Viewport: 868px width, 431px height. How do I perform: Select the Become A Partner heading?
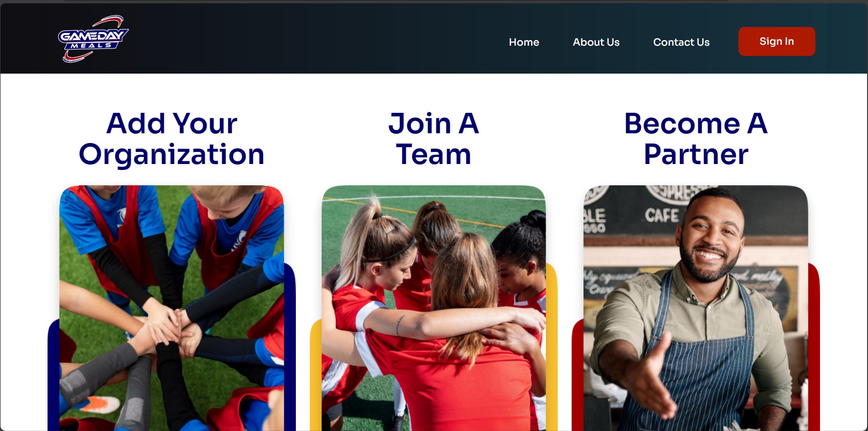[x=696, y=139]
